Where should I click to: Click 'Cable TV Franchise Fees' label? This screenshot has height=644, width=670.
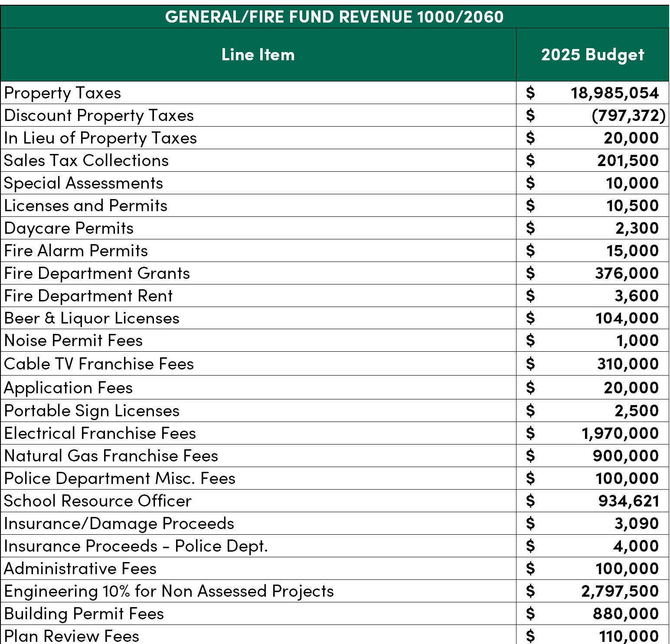[99, 364]
